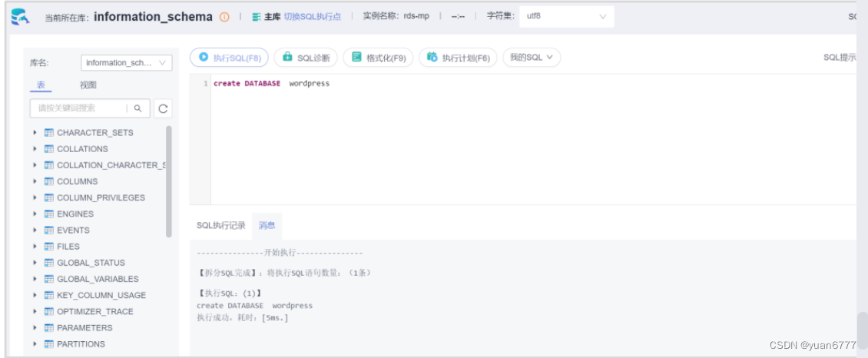Expand the GLOBAL_STATUS tree node
The width and height of the screenshot is (868, 358).
pyautogui.click(x=35, y=263)
